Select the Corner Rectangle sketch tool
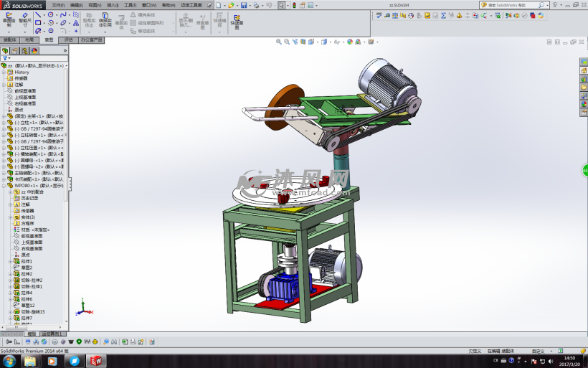Image resolution: width=588 pixels, height=368 pixels. 38,23
